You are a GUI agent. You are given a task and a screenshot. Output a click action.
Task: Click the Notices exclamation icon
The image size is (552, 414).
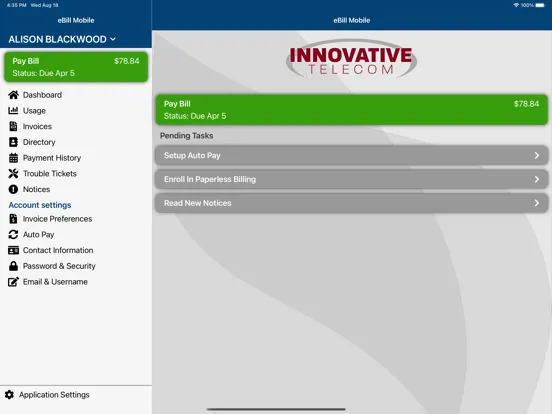(13, 189)
